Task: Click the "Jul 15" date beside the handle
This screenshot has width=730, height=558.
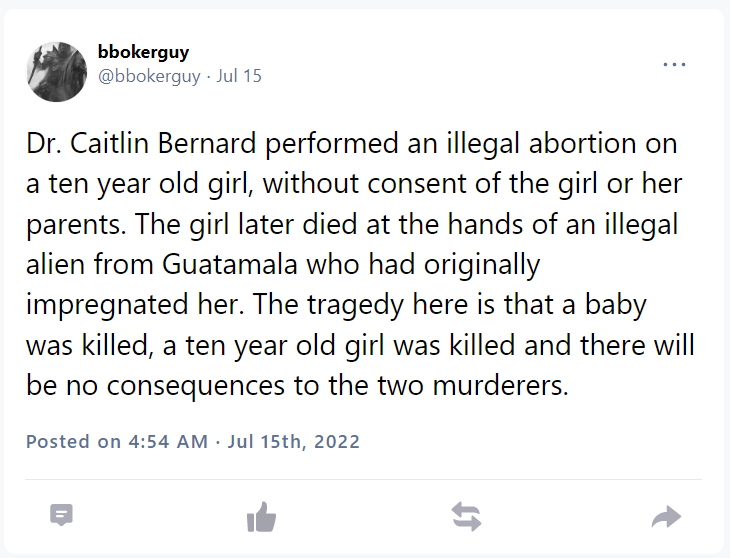Action: (x=239, y=76)
